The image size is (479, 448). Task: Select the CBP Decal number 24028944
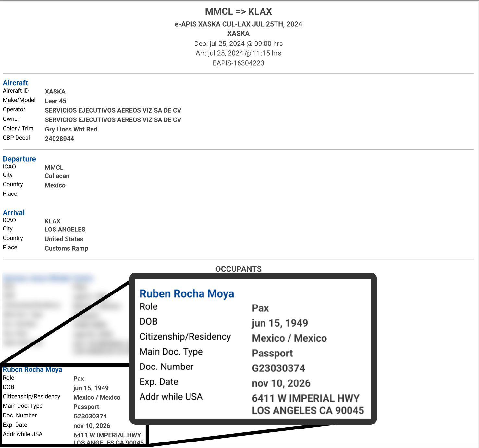pyautogui.click(x=59, y=139)
